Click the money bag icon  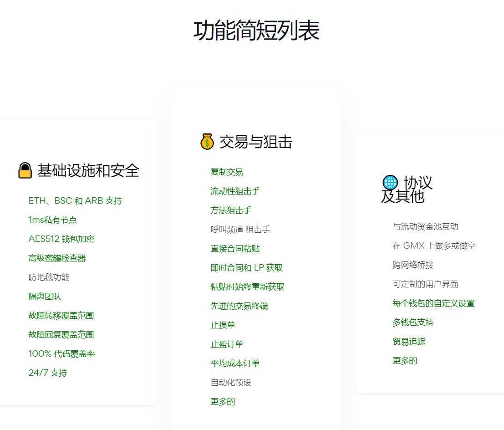(x=207, y=142)
